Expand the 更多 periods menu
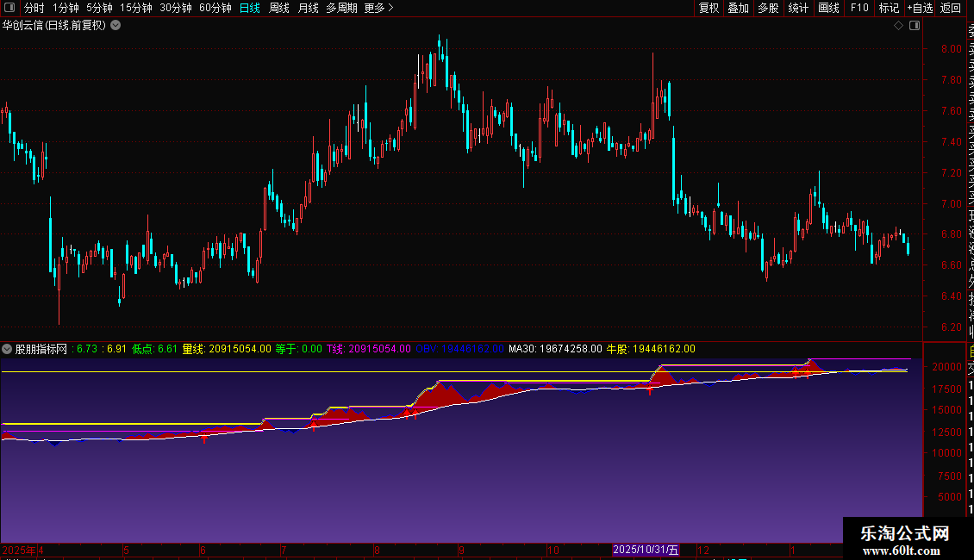 point(378,8)
